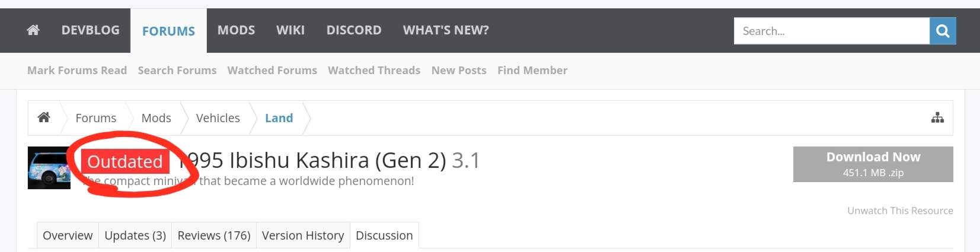Image resolution: width=980 pixels, height=252 pixels.
Task: Open the WIKI navigation link
Action: (291, 30)
